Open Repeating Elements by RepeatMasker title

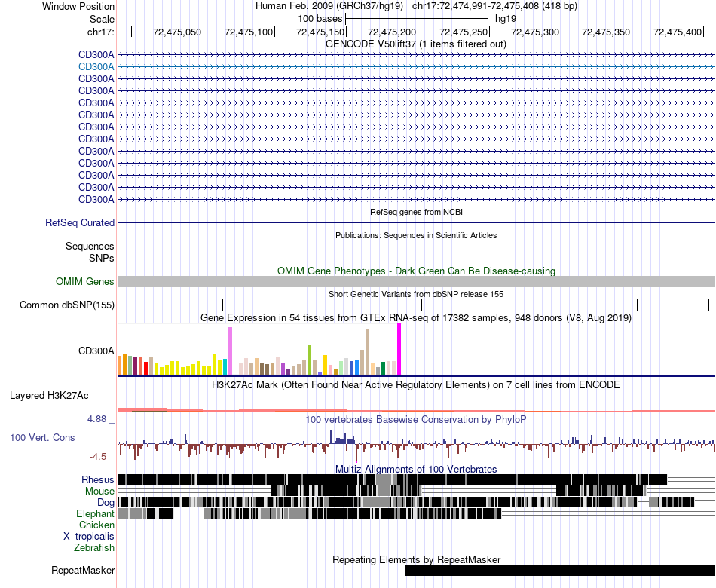point(417,559)
